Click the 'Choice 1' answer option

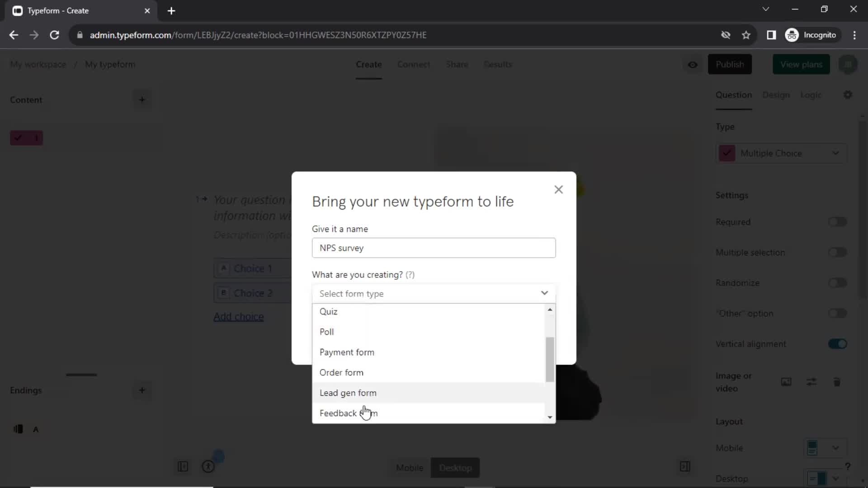(x=253, y=268)
